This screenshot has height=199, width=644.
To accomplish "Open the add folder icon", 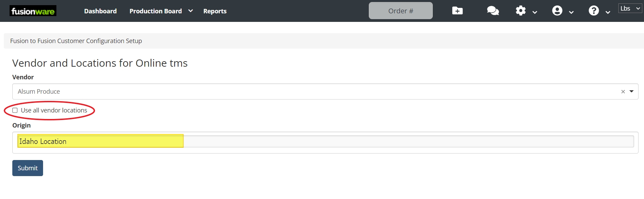I will (457, 11).
